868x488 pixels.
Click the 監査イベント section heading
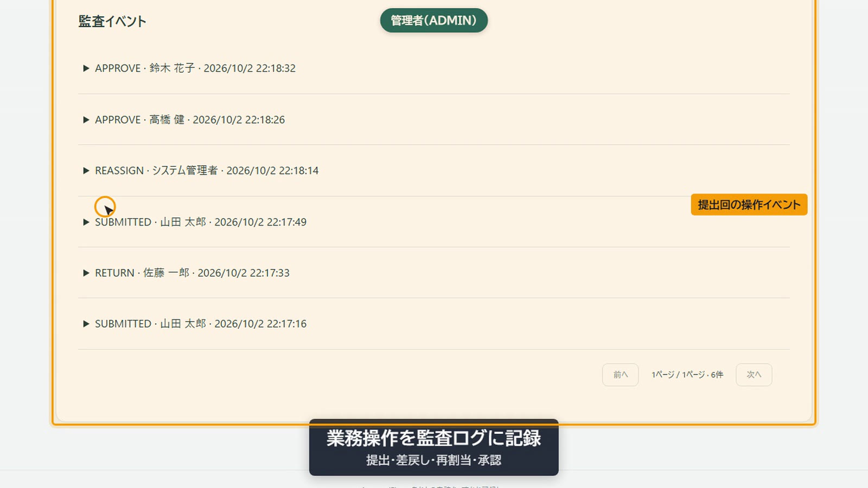tap(112, 21)
